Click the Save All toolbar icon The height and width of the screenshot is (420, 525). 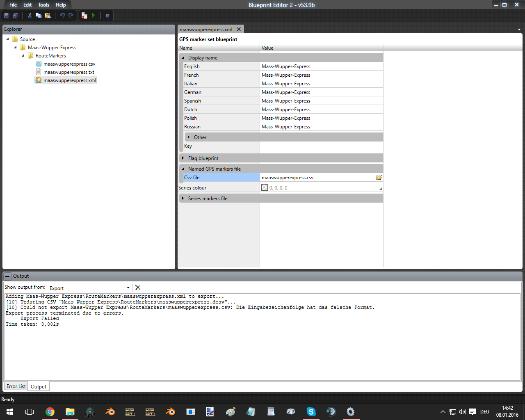(x=16, y=16)
